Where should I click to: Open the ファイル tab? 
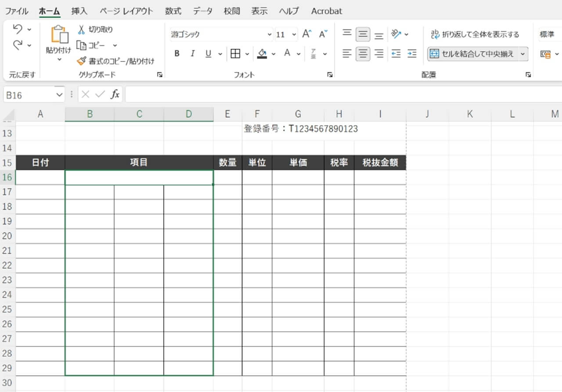17,11
